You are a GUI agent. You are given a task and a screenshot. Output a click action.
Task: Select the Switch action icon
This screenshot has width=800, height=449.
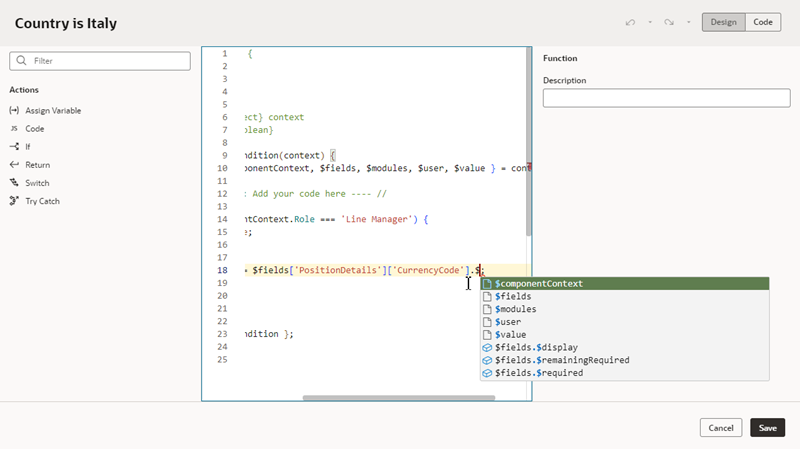tap(14, 183)
